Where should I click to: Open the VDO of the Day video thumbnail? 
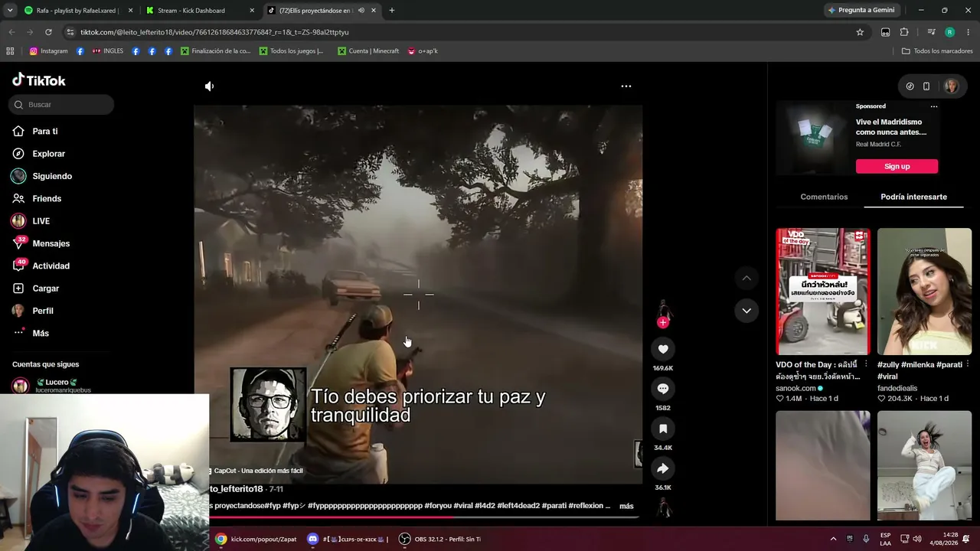point(823,292)
